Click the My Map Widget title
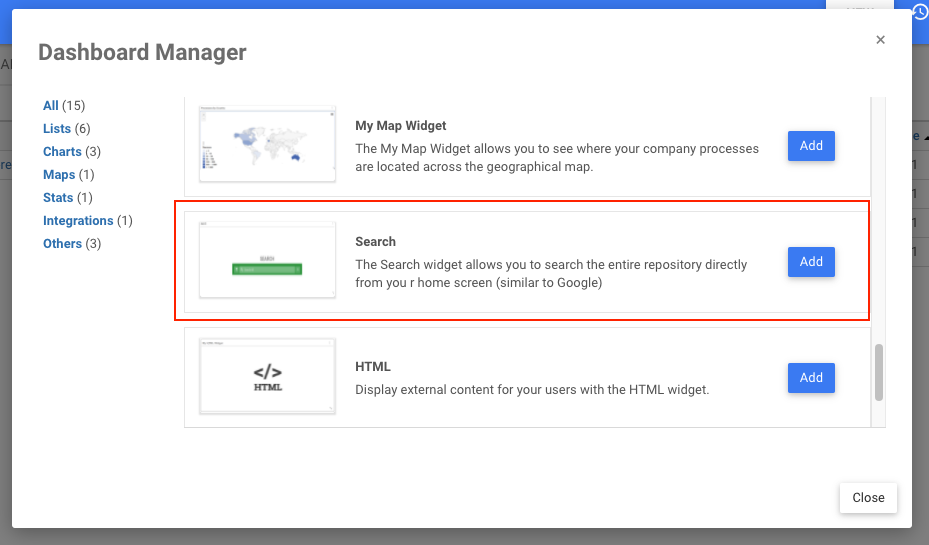929x545 pixels. [x=401, y=126]
